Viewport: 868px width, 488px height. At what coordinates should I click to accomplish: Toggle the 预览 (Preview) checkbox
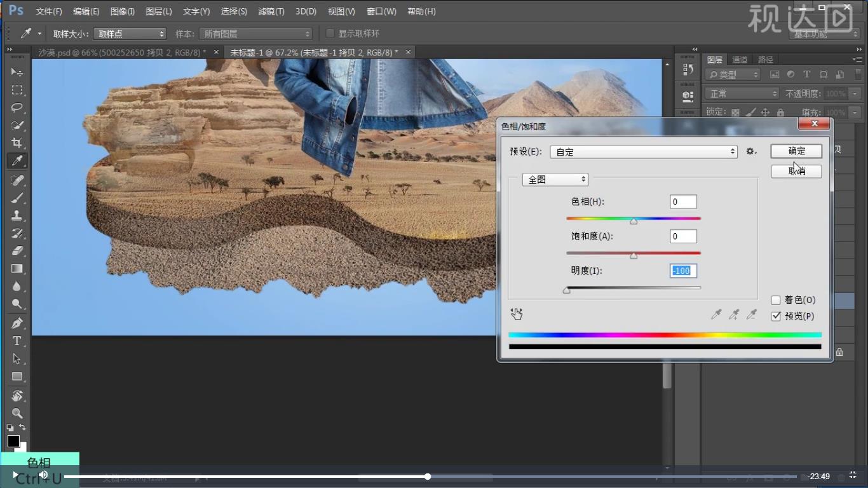point(776,316)
